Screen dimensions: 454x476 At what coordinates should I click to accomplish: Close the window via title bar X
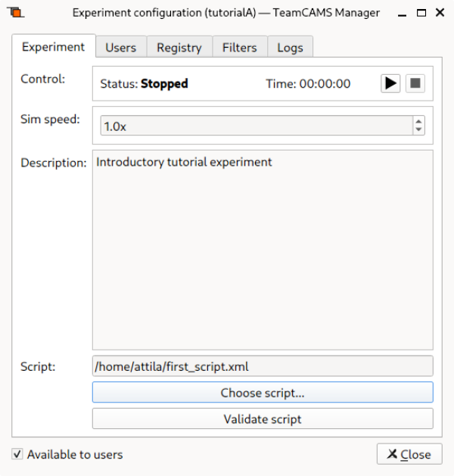tap(440, 12)
